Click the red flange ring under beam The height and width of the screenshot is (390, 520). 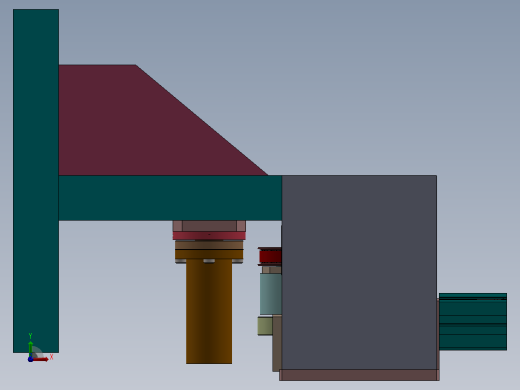coord(209,236)
